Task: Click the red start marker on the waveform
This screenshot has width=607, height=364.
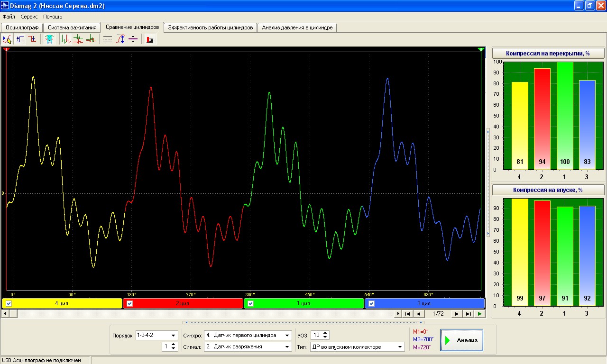Action: tap(6, 49)
